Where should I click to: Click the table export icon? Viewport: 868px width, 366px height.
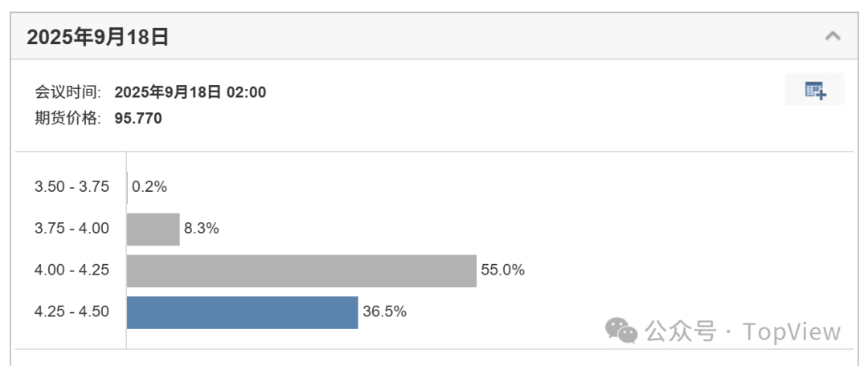coord(814,90)
